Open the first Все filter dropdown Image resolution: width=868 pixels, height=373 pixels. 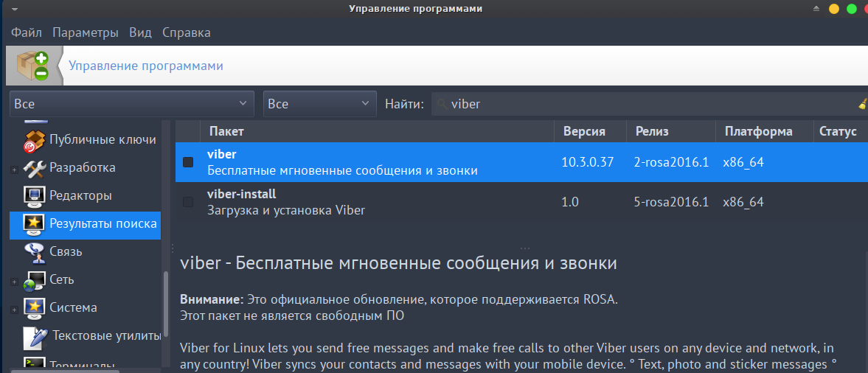pos(132,104)
